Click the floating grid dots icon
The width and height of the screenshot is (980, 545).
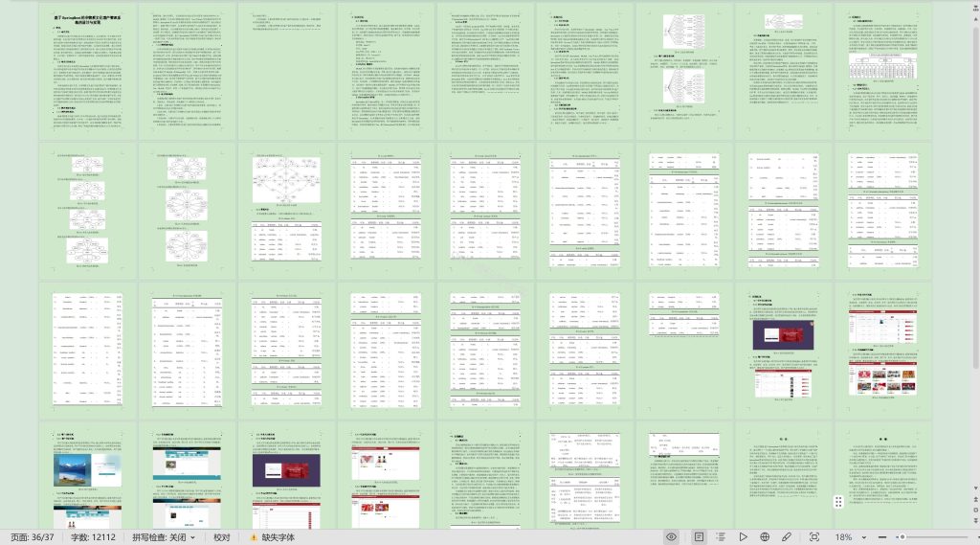[838, 501]
